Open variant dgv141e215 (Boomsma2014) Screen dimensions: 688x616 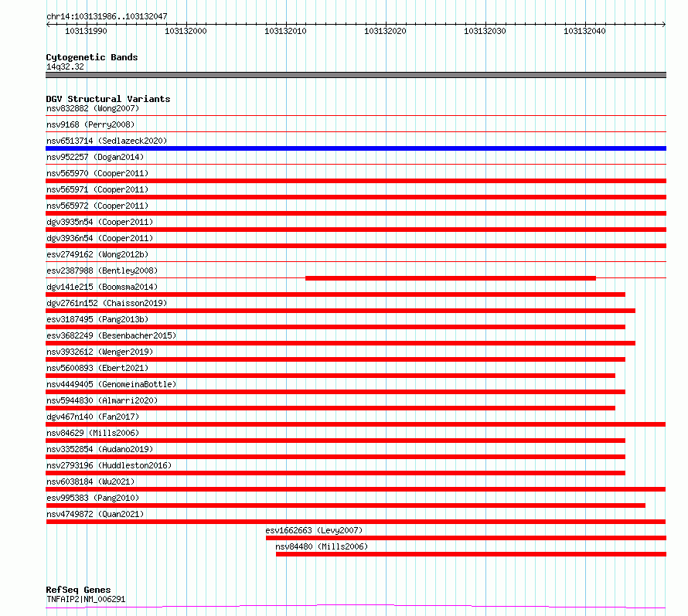[x=102, y=287]
